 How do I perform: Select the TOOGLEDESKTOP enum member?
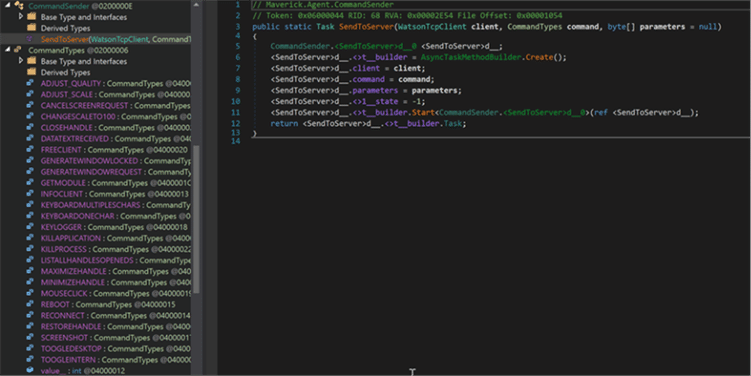pyautogui.click(x=115, y=348)
